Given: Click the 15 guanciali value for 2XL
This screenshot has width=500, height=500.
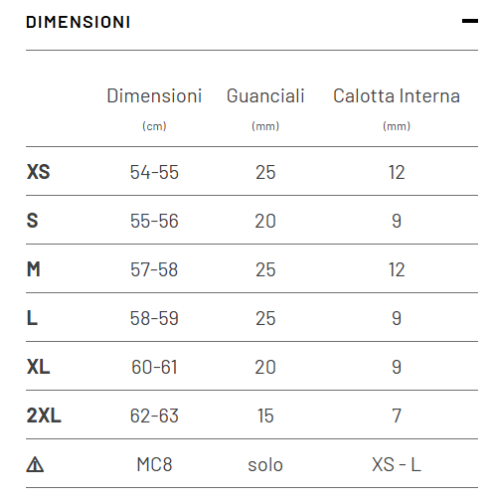Looking at the screenshot, I should [x=265, y=416].
